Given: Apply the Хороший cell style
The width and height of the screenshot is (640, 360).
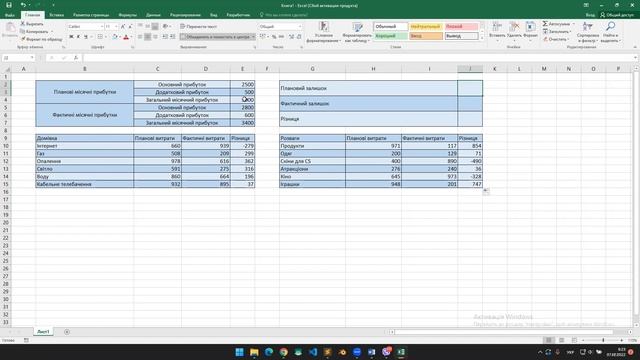Looking at the screenshot, I should (x=391, y=36).
